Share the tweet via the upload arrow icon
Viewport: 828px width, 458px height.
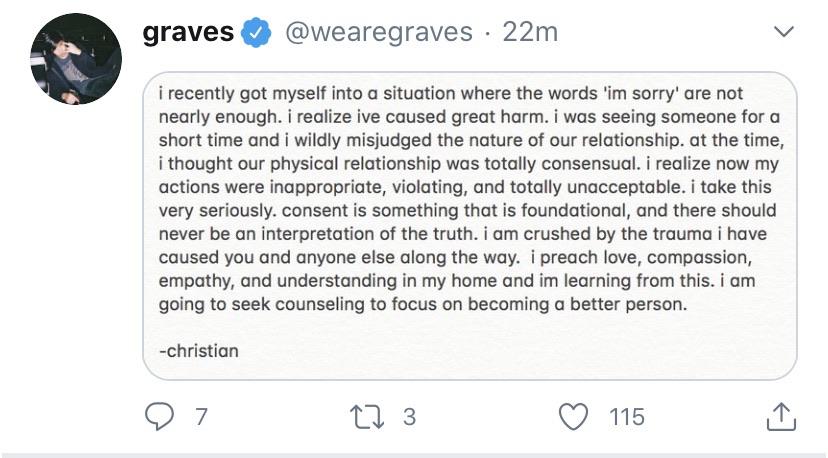tap(782, 416)
